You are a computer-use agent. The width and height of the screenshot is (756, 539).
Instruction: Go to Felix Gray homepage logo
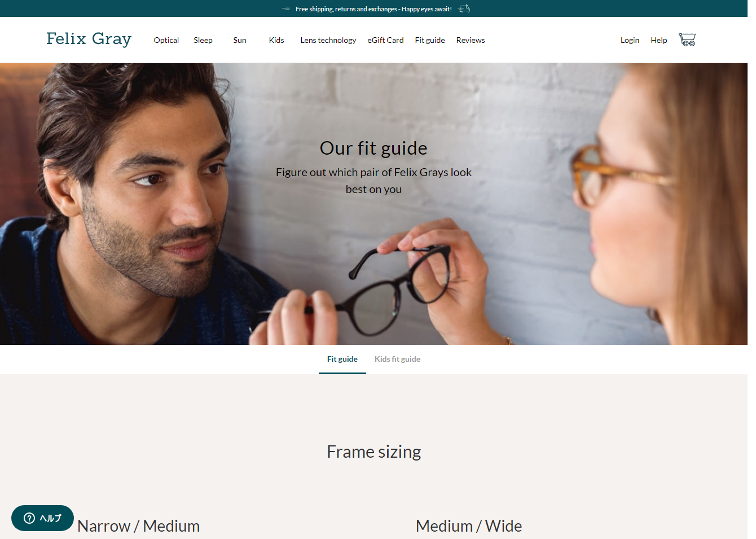[x=89, y=39]
